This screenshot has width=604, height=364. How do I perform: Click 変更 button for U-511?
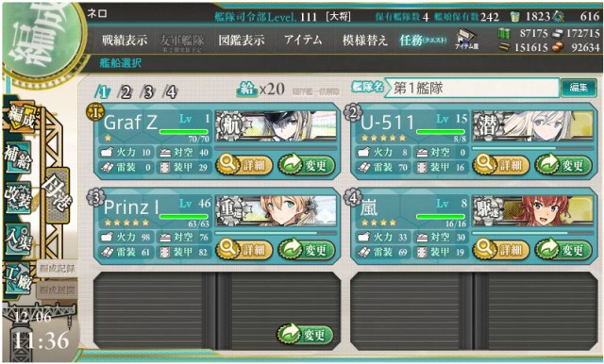pyautogui.click(x=563, y=165)
